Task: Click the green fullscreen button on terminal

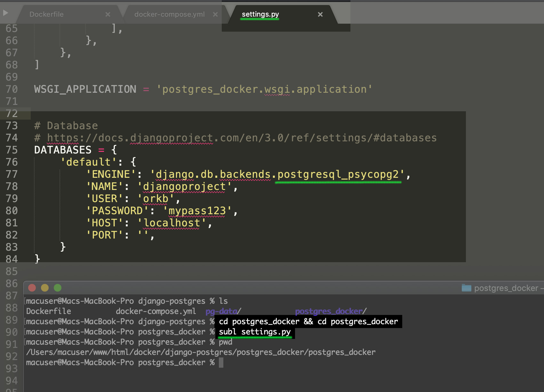Action: [58, 288]
